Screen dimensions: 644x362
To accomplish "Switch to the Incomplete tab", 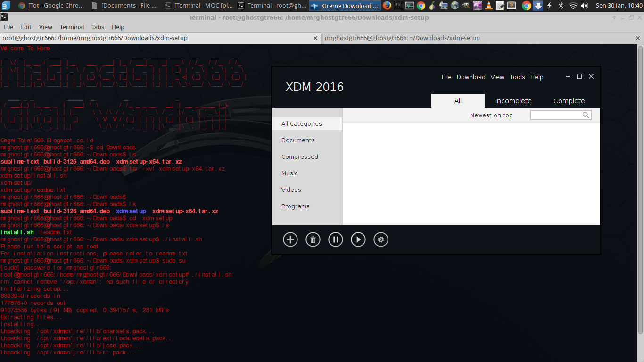I will tap(513, 101).
